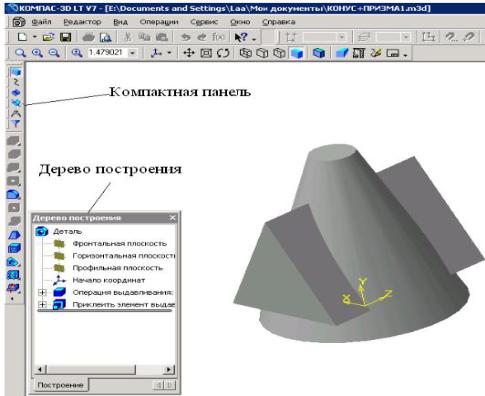Select Профильная плоскость in the tree
485x396 pixels.
pos(118,268)
